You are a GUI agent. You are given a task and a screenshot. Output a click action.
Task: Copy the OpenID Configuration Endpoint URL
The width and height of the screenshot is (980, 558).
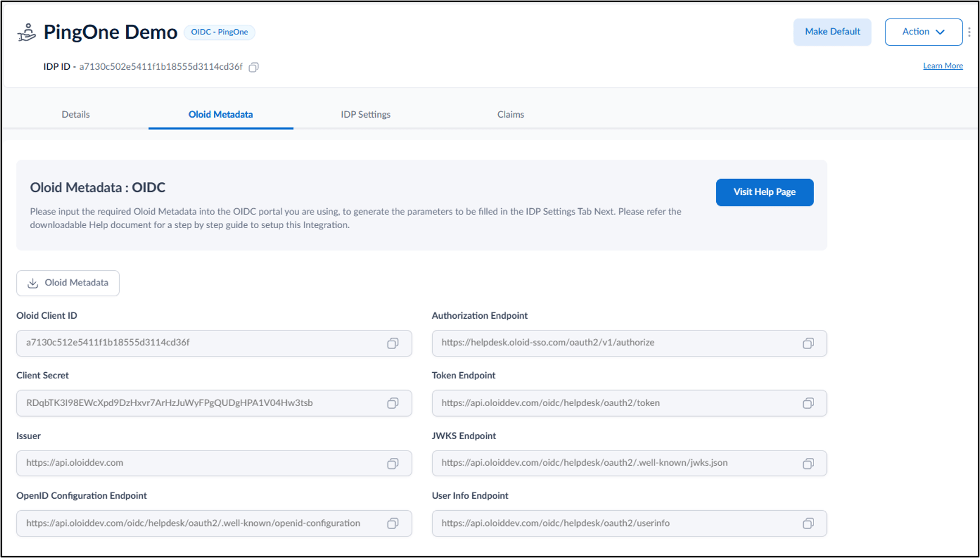(x=393, y=524)
